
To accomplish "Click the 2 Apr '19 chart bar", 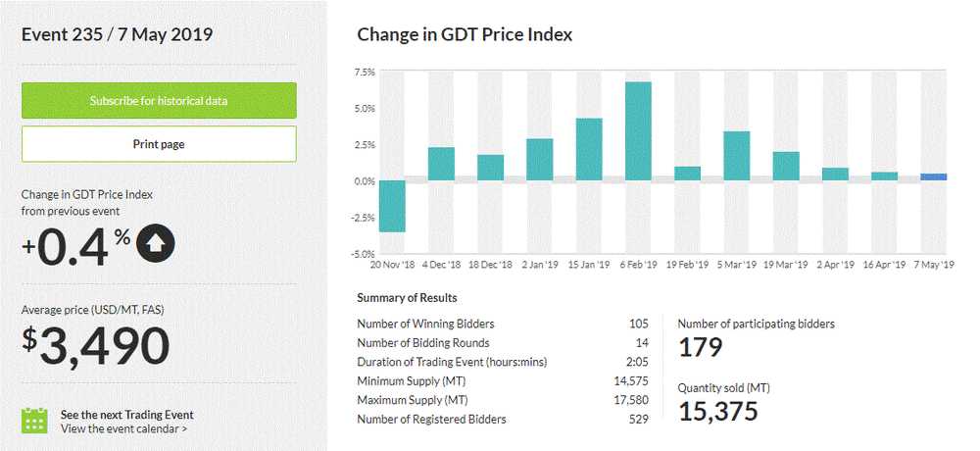I will point(835,174).
